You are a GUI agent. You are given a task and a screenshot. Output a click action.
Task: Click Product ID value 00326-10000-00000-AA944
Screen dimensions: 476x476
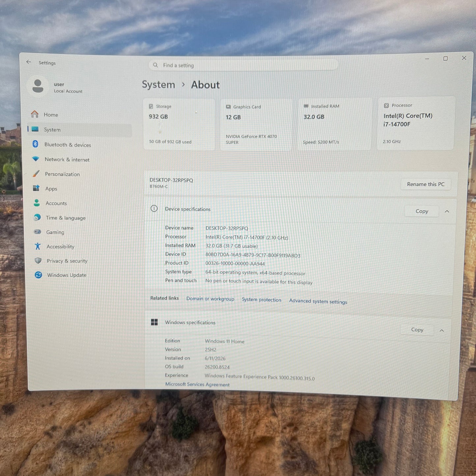(235, 263)
